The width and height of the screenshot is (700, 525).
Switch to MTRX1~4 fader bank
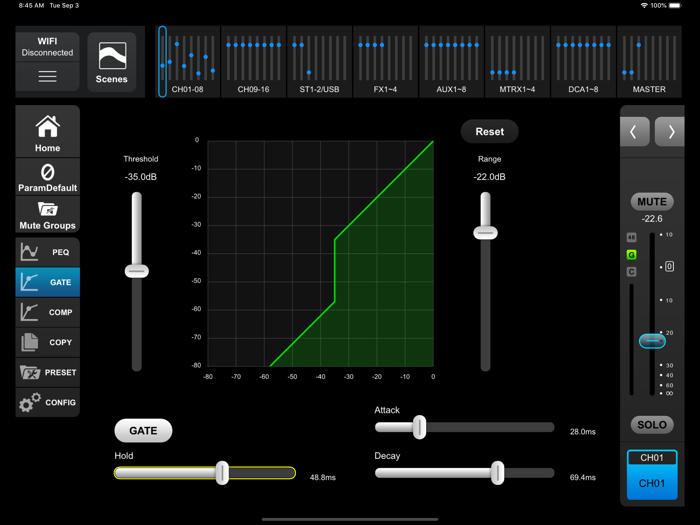pyautogui.click(x=517, y=62)
